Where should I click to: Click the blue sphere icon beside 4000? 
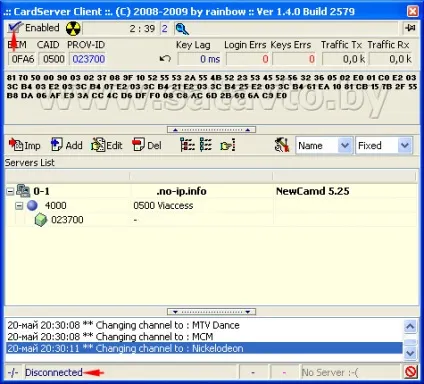point(32,206)
